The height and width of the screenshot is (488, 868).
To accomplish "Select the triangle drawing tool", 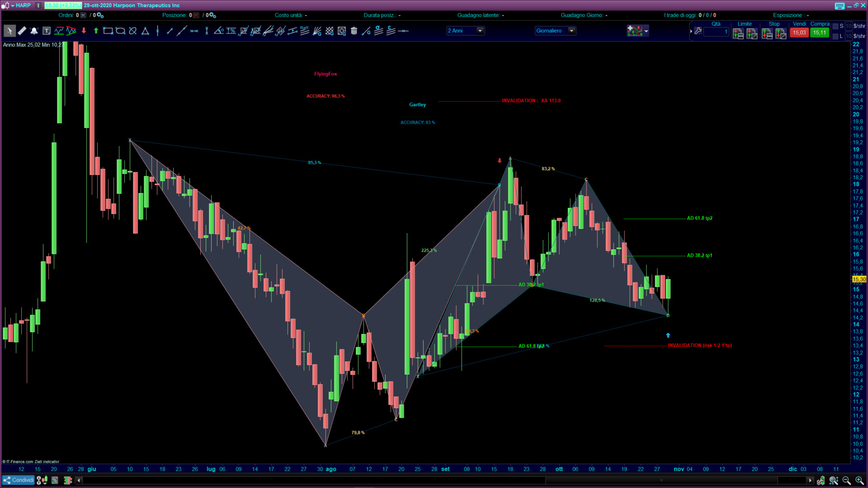I will (145, 31).
